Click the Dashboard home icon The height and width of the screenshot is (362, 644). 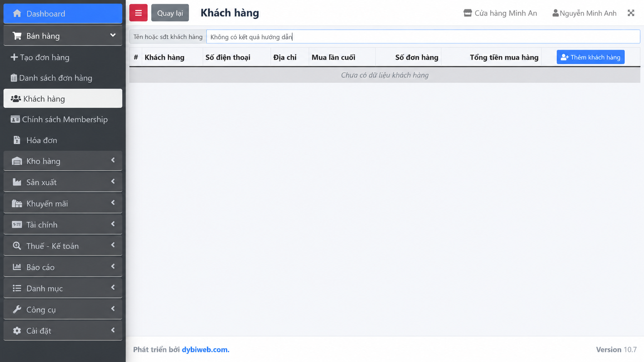17,13
